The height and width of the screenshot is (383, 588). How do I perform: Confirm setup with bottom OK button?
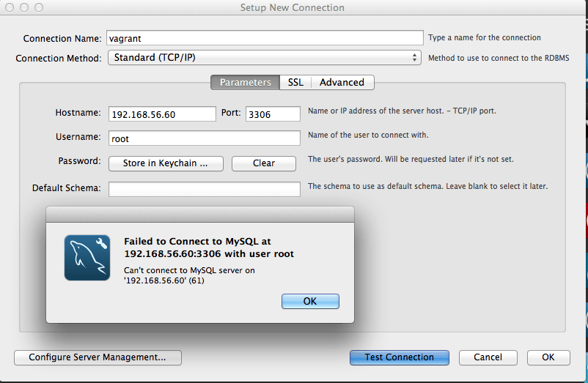pos(548,357)
